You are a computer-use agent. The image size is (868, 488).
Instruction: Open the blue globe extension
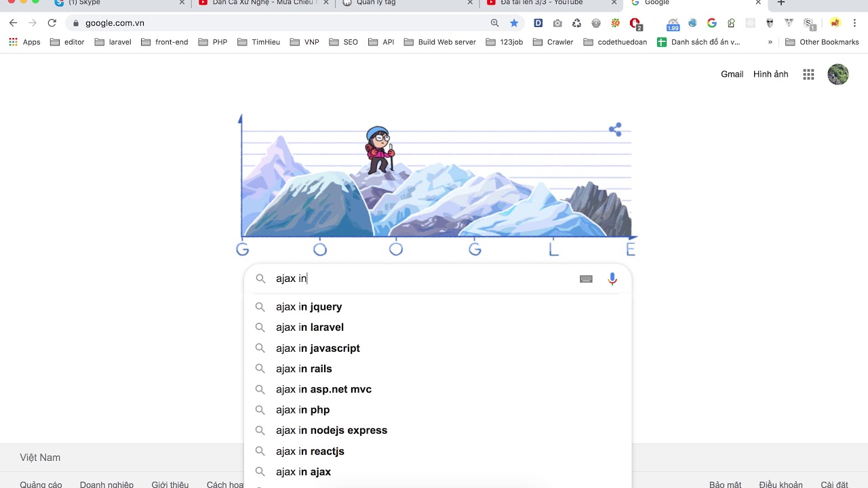tap(692, 23)
